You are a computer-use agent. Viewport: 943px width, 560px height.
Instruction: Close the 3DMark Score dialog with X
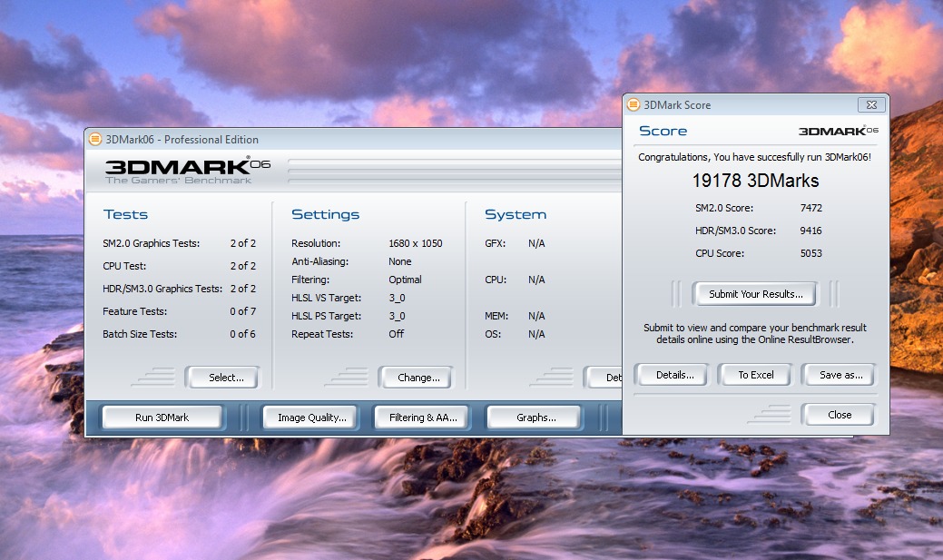pos(871,104)
